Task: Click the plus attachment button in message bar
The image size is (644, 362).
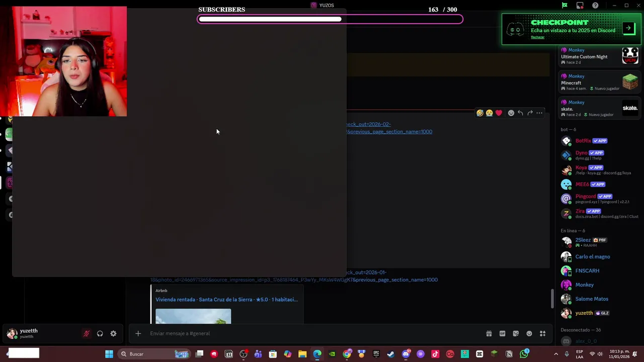Action: (x=138, y=333)
